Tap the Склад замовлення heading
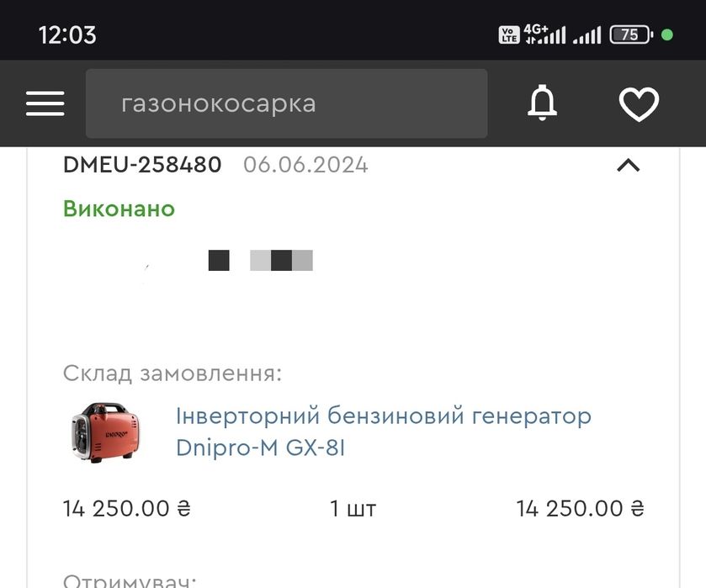The width and height of the screenshot is (706, 588). coord(173,373)
